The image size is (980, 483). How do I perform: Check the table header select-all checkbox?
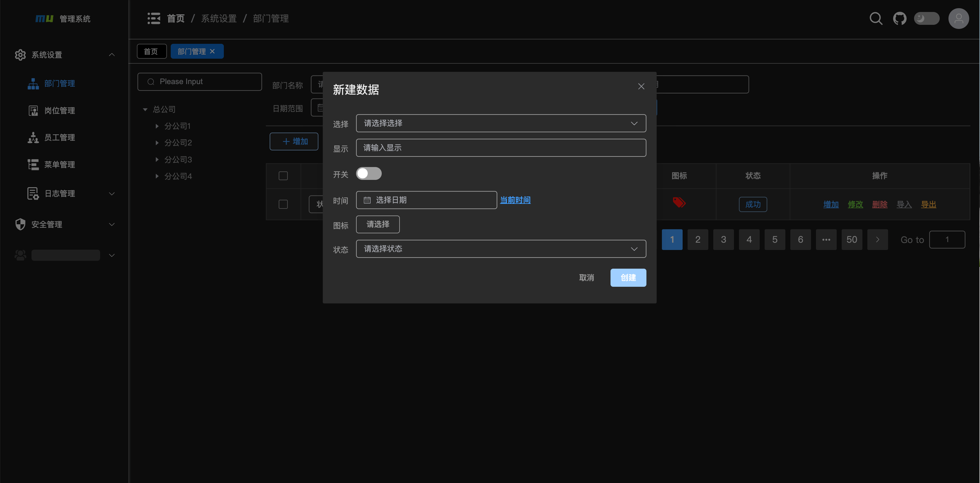tap(283, 176)
